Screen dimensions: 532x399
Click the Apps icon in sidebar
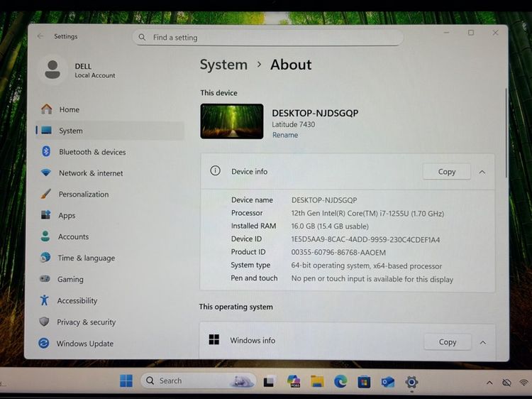tap(45, 215)
